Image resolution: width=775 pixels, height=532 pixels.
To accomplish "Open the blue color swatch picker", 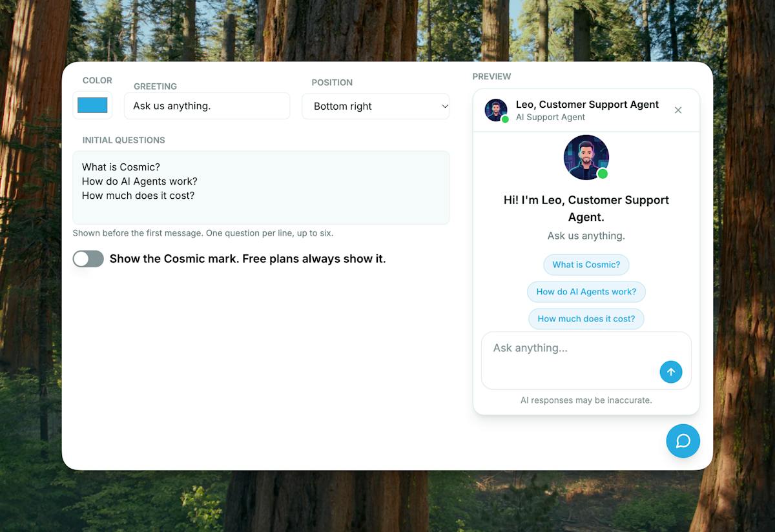I will coord(92,105).
